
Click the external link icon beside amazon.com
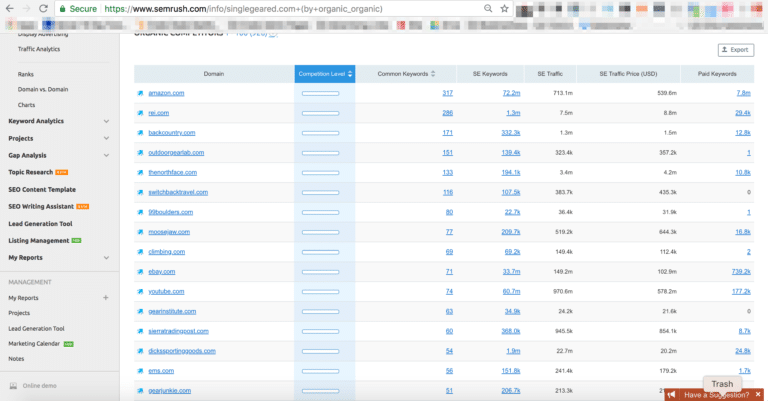pos(140,93)
